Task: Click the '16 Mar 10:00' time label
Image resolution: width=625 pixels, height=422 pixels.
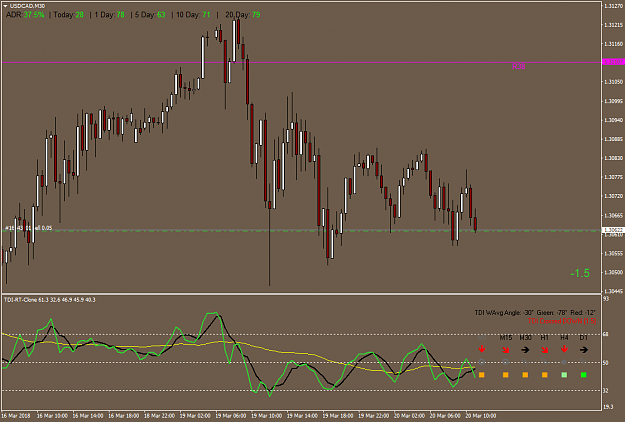Action: (x=52, y=416)
